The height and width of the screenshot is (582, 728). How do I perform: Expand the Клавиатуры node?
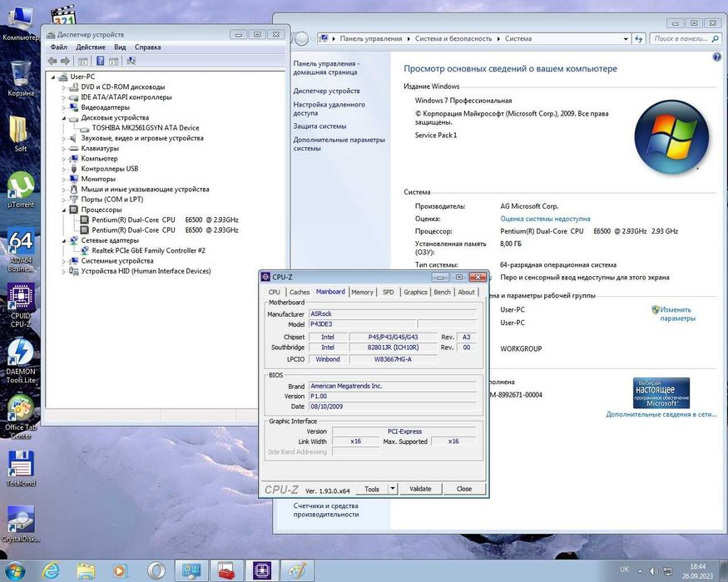click(64, 149)
